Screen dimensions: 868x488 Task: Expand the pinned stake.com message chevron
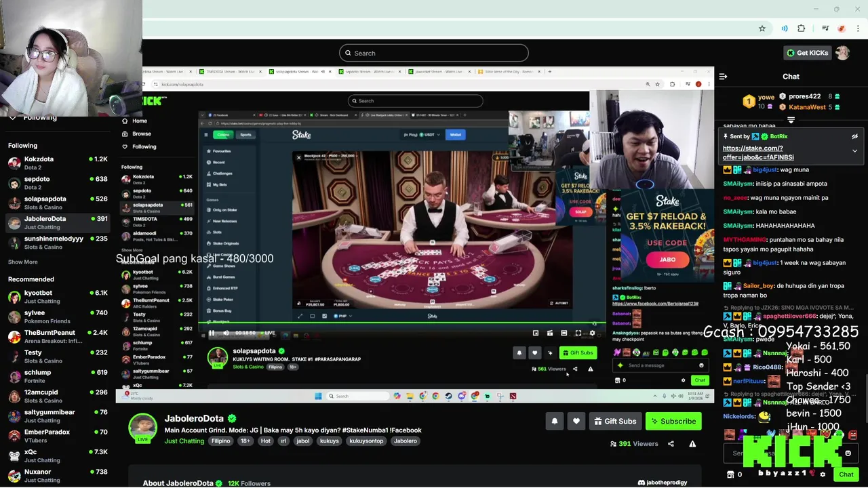click(854, 150)
